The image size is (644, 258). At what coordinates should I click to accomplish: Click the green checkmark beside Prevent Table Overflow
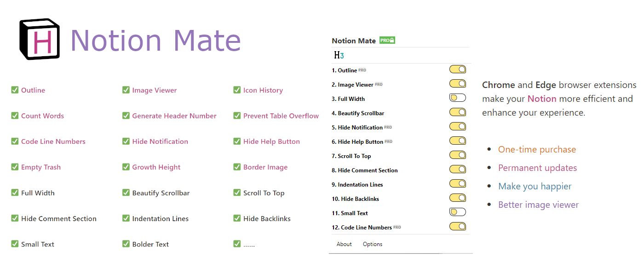[x=237, y=116]
